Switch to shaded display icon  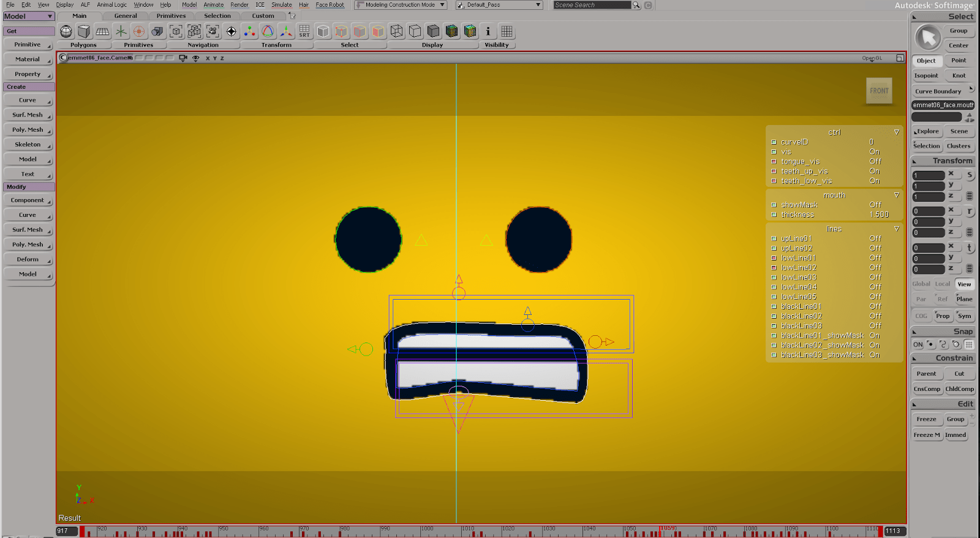(433, 31)
